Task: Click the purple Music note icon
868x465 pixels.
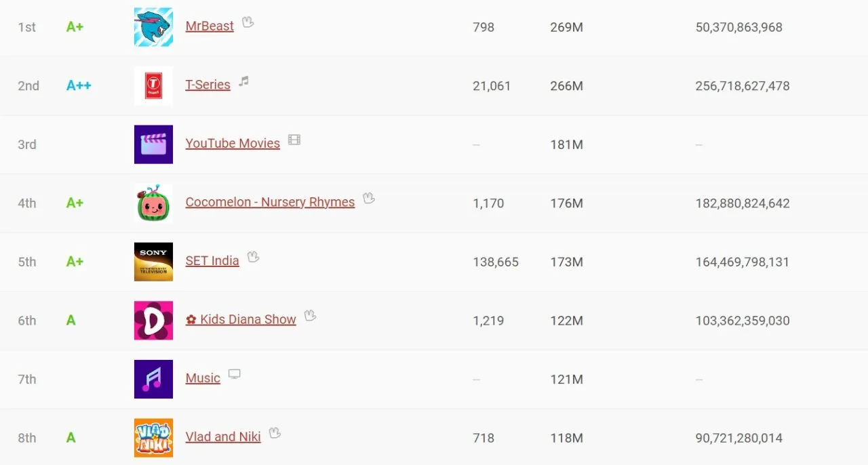Action: (x=153, y=379)
